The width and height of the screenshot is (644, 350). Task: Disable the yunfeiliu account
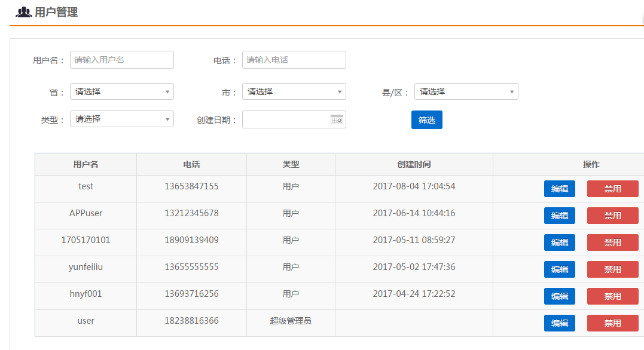612,269
